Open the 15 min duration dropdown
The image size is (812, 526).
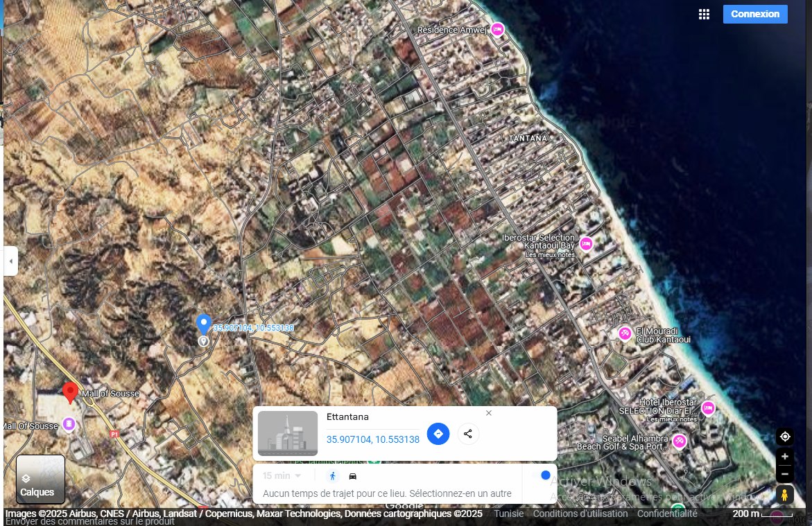(x=282, y=476)
